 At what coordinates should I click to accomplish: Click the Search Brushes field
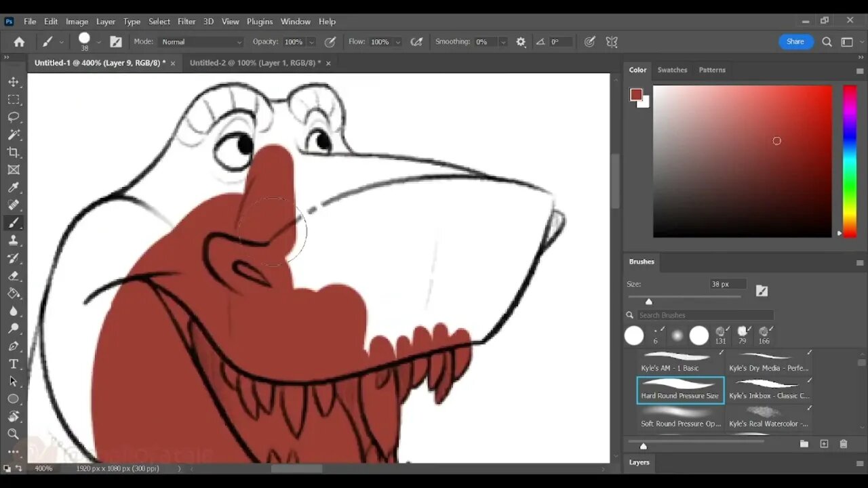[705, 315]
